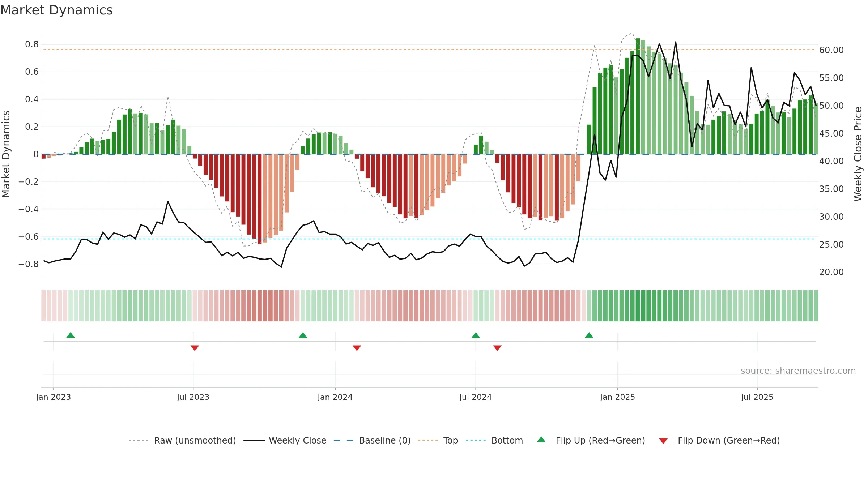Click the Weekly Close legend entry
The image size is (868, 488).
click(285, 440)
